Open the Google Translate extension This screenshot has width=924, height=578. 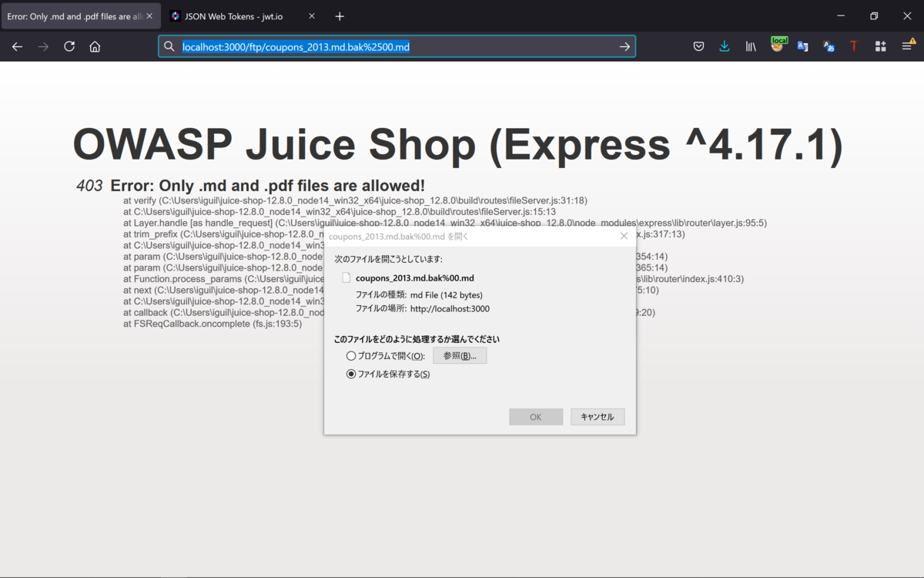point(803,46)
